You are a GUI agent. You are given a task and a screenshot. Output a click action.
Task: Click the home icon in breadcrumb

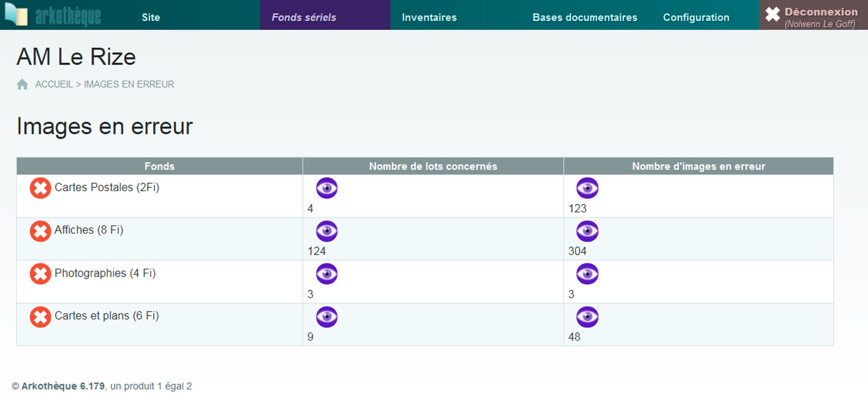23,84
